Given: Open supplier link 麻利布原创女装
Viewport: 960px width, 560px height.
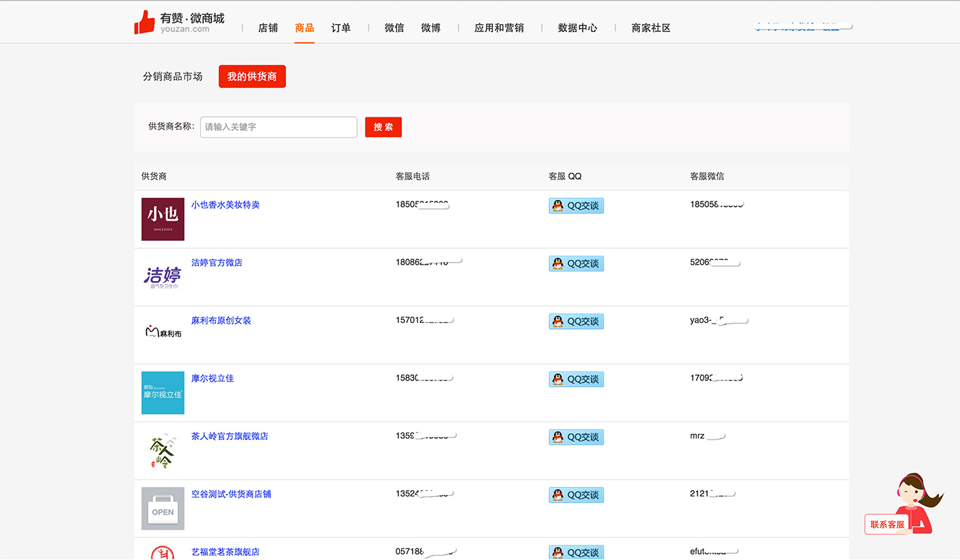Looking at the screenshot, I should (x=221, y=321).
